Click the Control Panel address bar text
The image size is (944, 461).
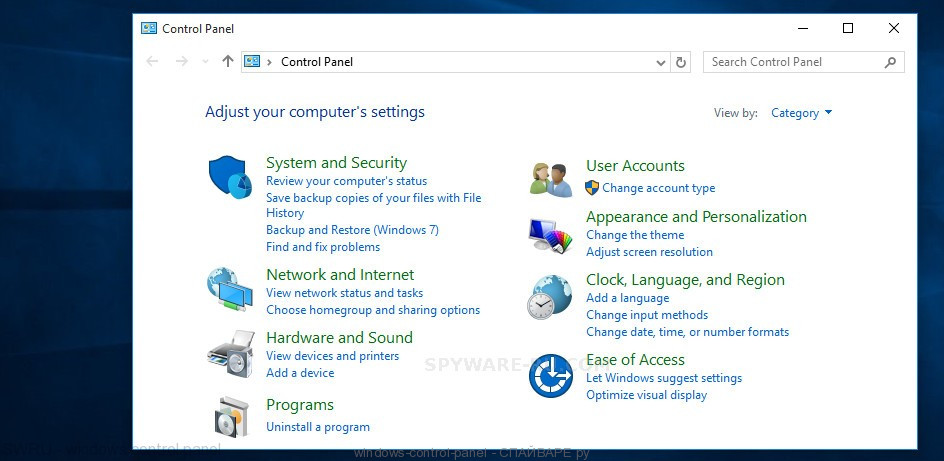pos(317,62)
